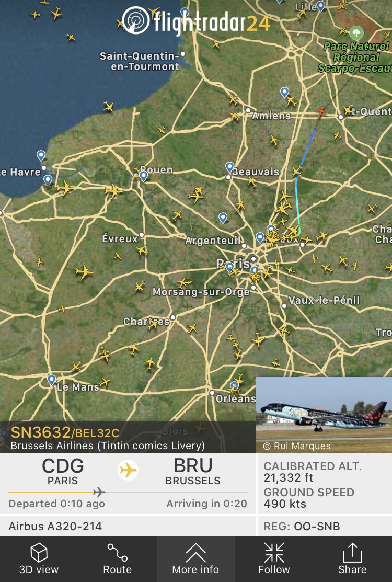Select the red highlighted aircraft near Amiens
The height and width of the screenshot is (582, 392).
coord(321,111)
